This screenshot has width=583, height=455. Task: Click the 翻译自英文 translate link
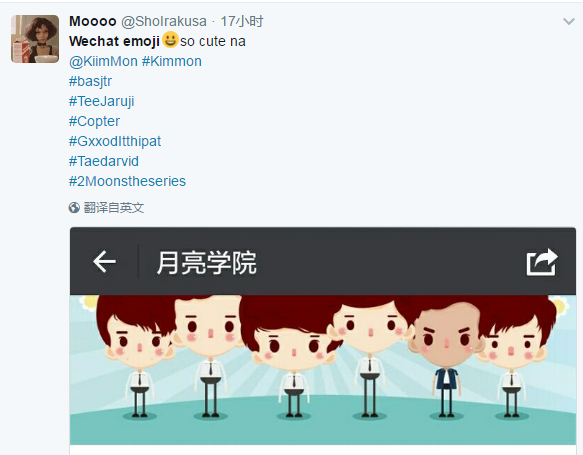click(114, 208)
